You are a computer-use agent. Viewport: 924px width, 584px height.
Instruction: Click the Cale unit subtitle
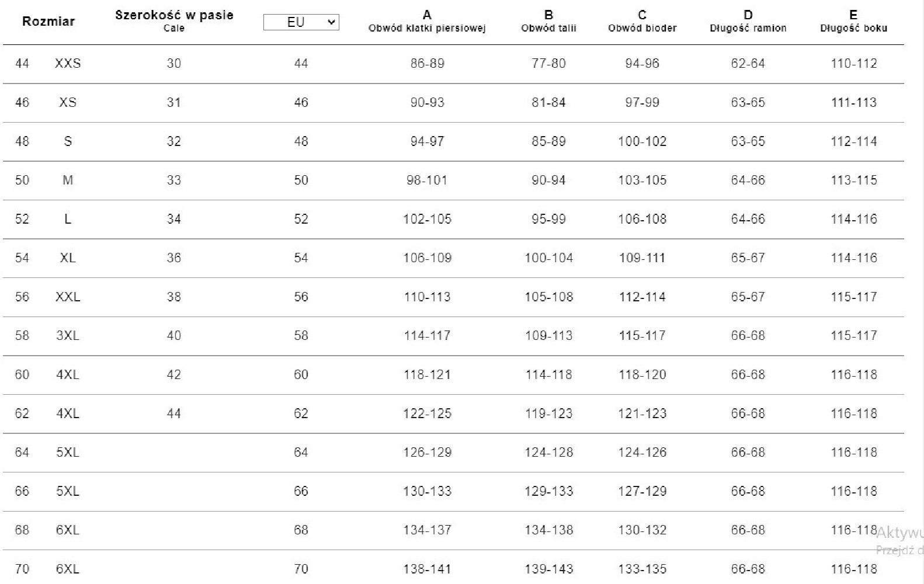[174, 28]
